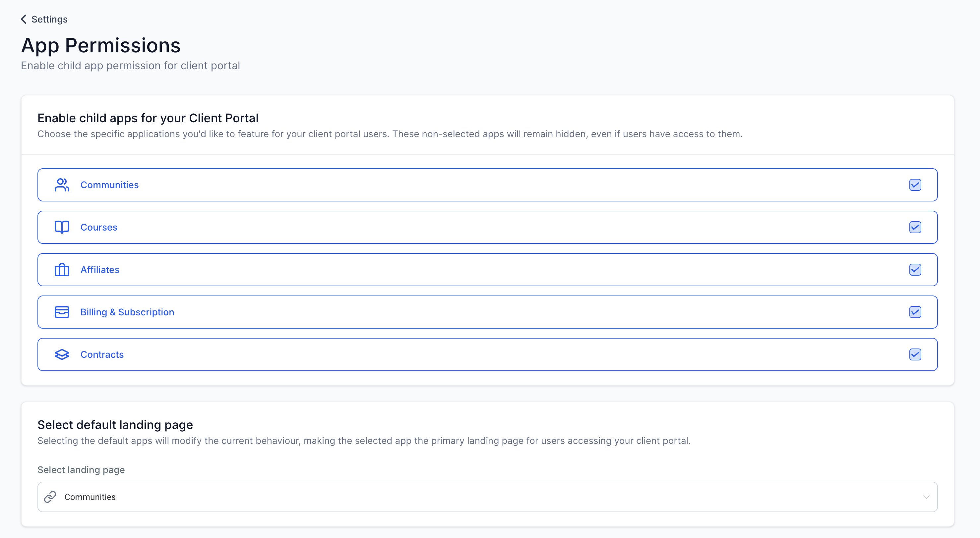This screenshot has width=980, height=538.
Task: Click the Billing credit card icon
Action: coord(62,312)
